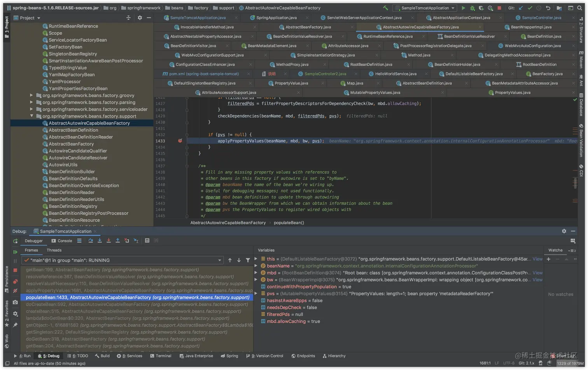The image size is (588, 370).
Task: Take thread dump via camera icon
Action: (x=15, y=302)
